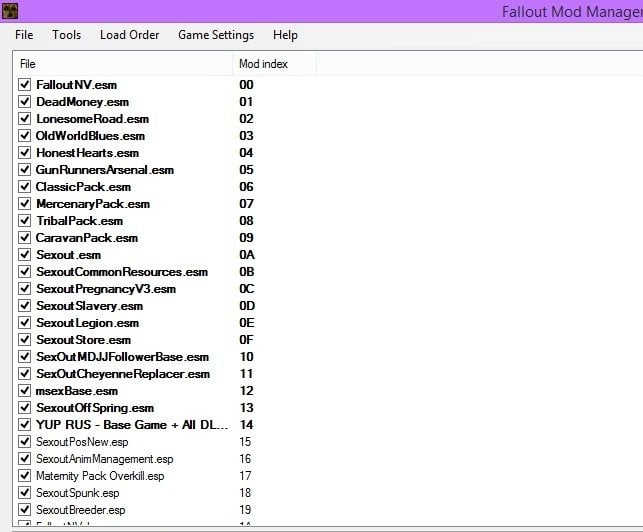Click the Fallout Mod Manager app icon
Image resolution: width=643 pixels, height=532 pixels.
point(10,11)
